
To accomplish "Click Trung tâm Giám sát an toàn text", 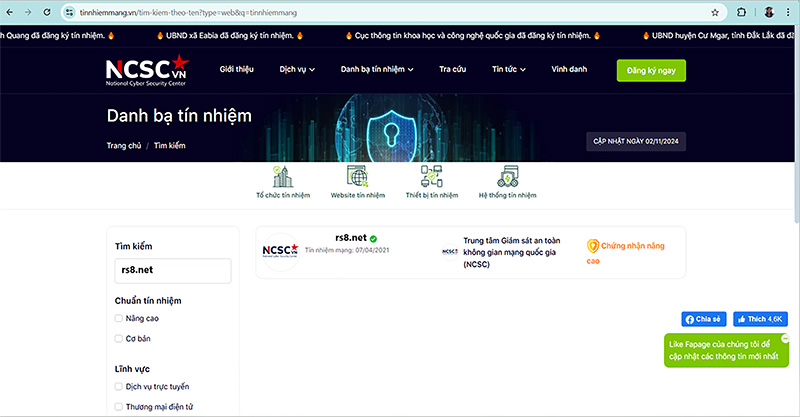I will (511, 252).
